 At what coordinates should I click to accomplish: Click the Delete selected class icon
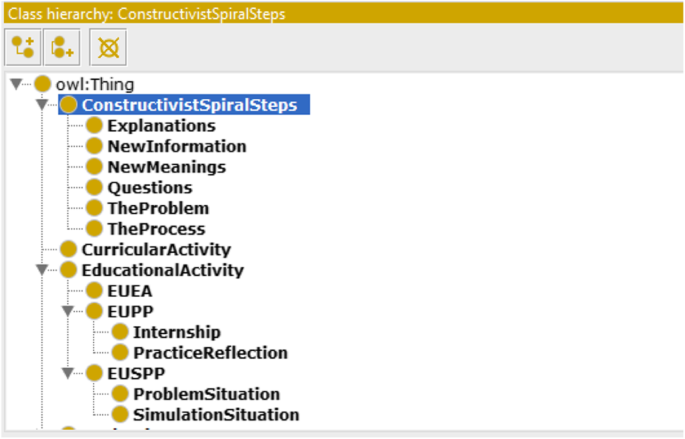point(106,46)
